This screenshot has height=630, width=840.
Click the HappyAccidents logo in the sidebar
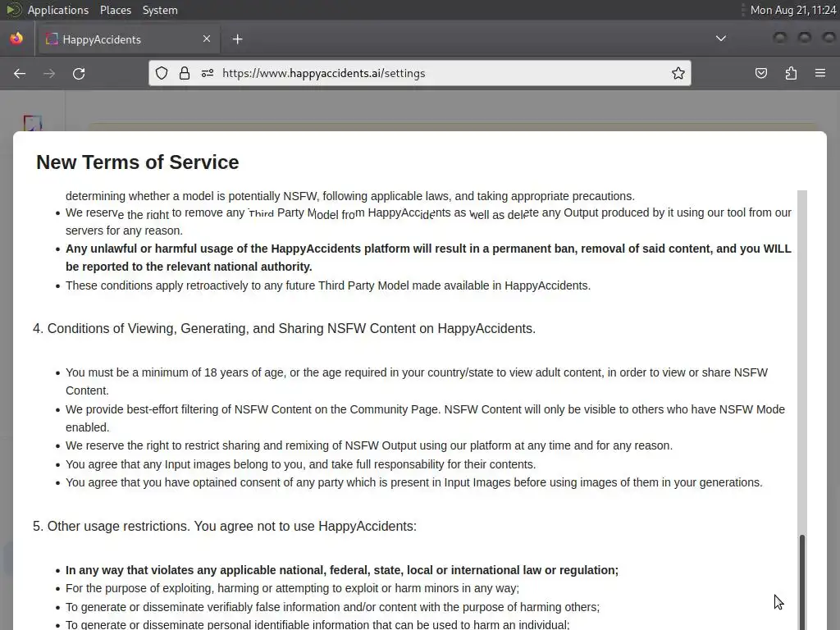click(x=32, y=123)
